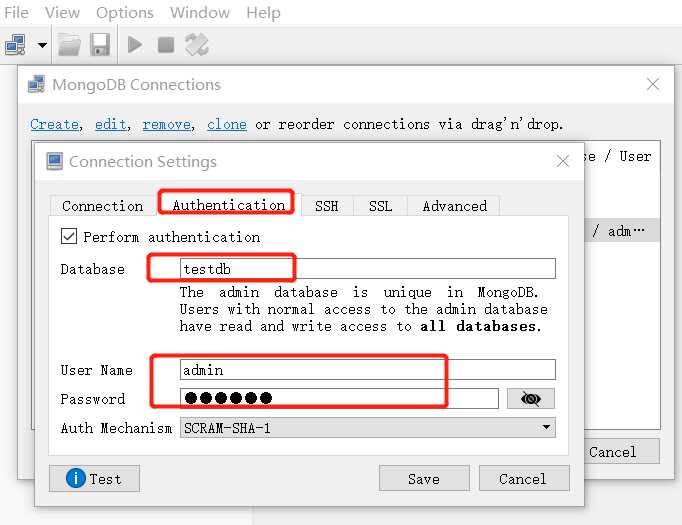Click the rotate orientation toolbar icon
This screenshot has height=525, width=682.
(197, 45)
